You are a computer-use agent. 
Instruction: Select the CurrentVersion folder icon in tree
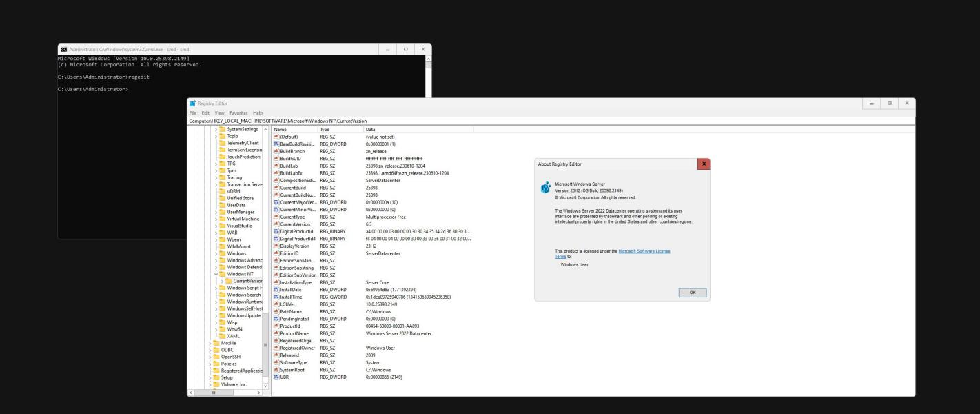228,281
